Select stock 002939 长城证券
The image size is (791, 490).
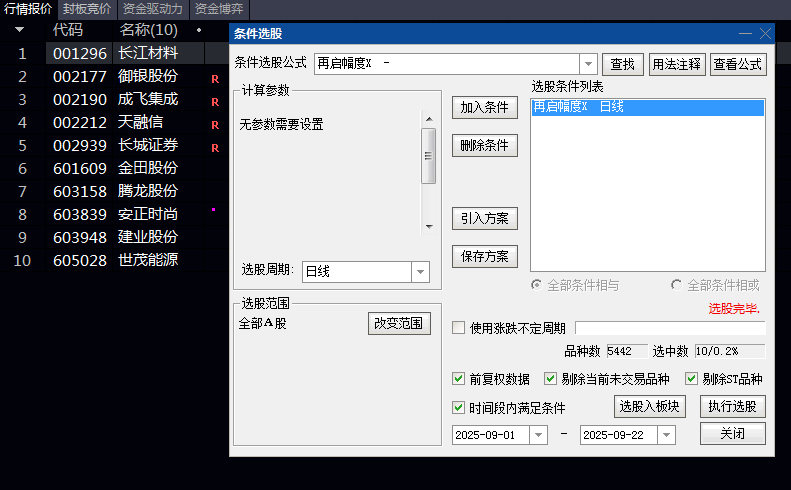coord(115,145)
